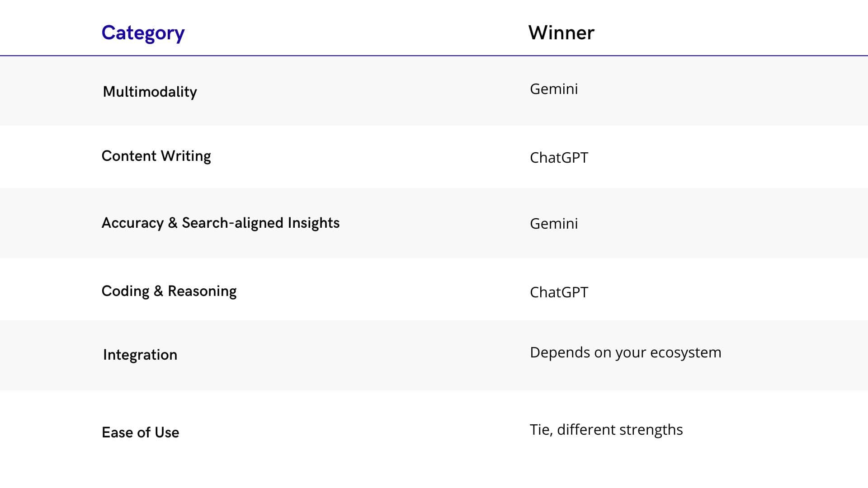
Task: Click Gemini winner in the Multimodality row
Action: [553, 89]
